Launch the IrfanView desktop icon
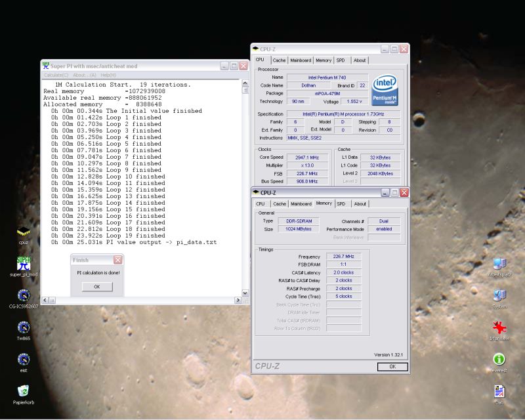525x420 pixels. [499, 331]
